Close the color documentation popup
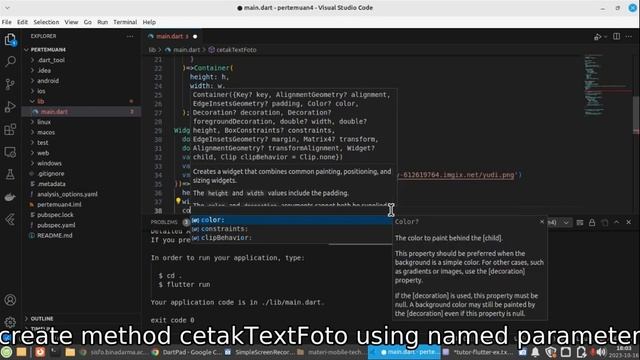This screenshot has width=640, height=360. [542, 222]
